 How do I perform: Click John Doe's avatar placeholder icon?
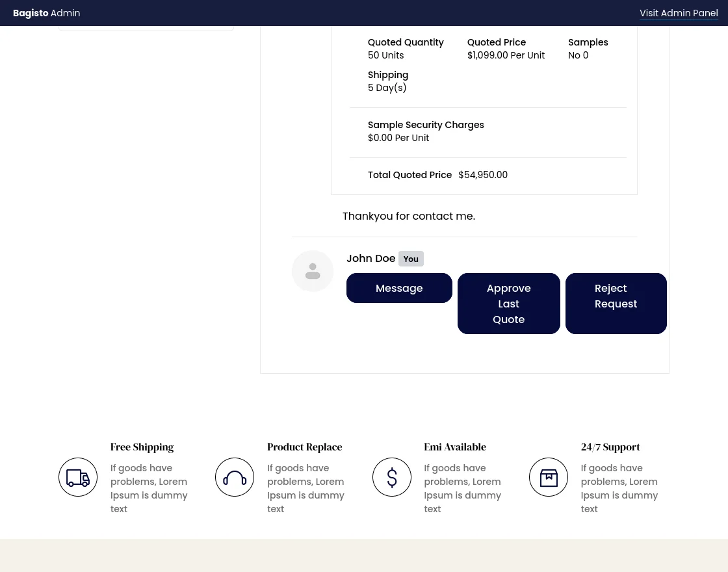(313, 271)
